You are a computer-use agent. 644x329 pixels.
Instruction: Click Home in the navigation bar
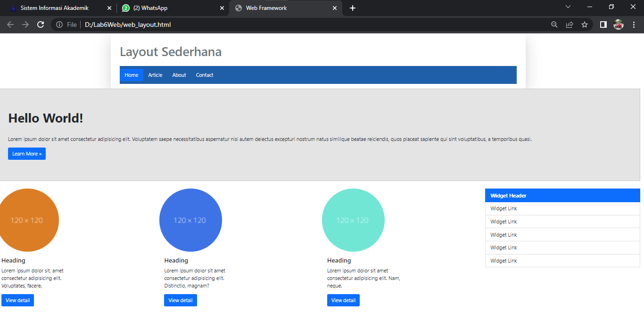132,75
